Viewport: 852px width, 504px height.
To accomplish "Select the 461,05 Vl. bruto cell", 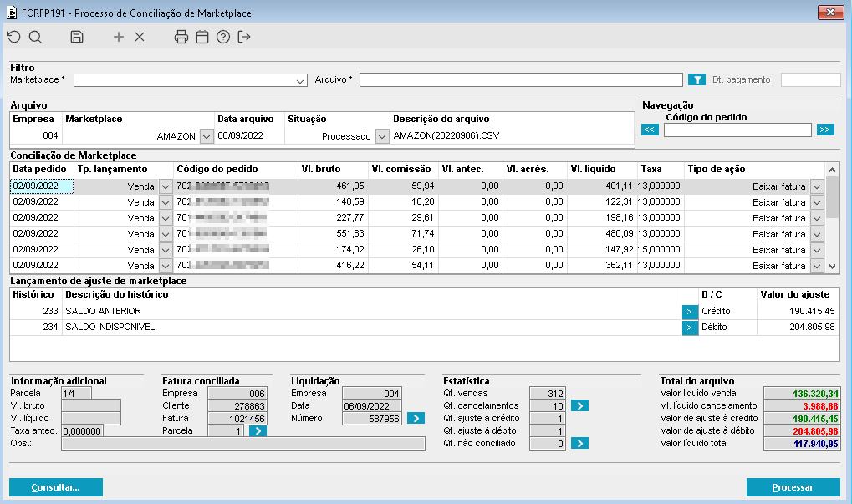I will tap(333, 186).
